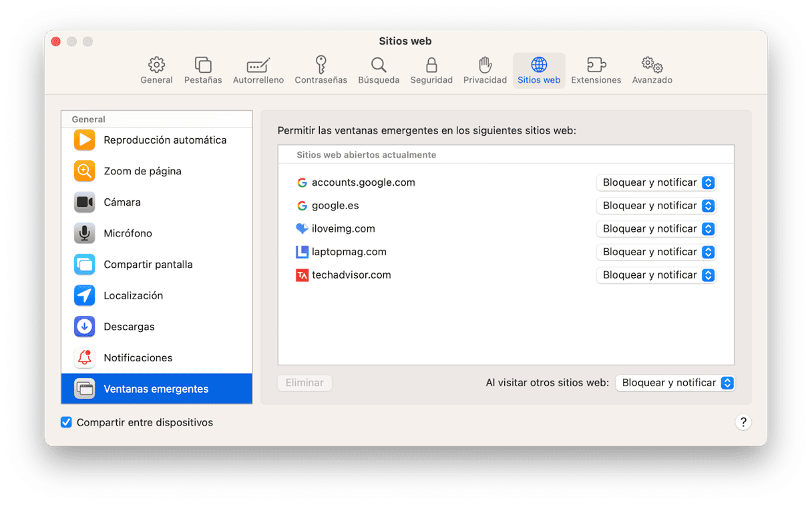Select Zoom de página in sidebar
Screen dimensions: 812x505
click(x=156, y=171)
